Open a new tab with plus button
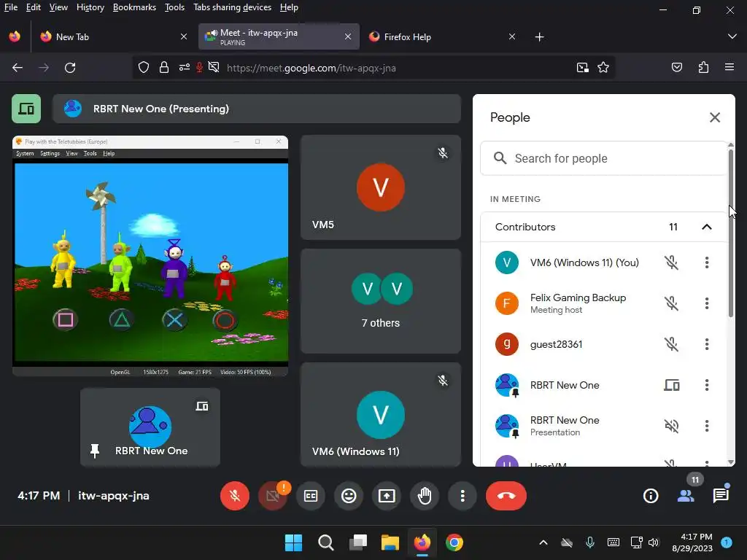747x560 pixels. pyautogui.click(x=539, y=36)
